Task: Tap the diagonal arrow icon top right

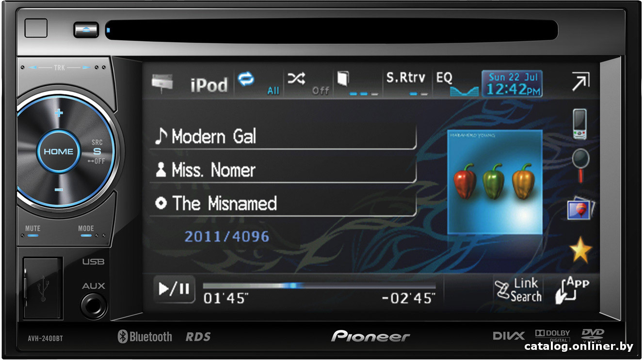Action: point(580,82)
